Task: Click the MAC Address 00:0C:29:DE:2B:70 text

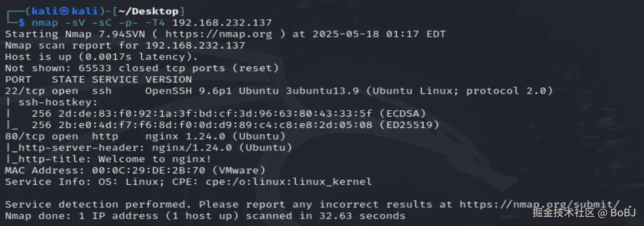Action: 135,170
